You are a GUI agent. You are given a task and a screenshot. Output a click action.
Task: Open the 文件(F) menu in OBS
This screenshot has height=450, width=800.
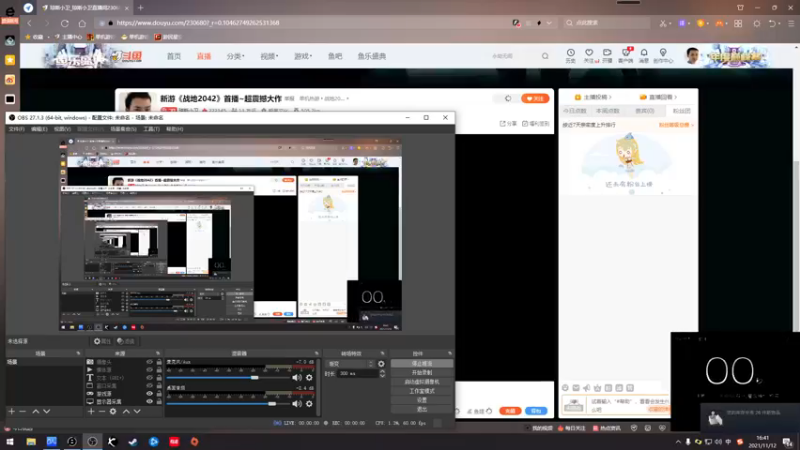[16, 129]
